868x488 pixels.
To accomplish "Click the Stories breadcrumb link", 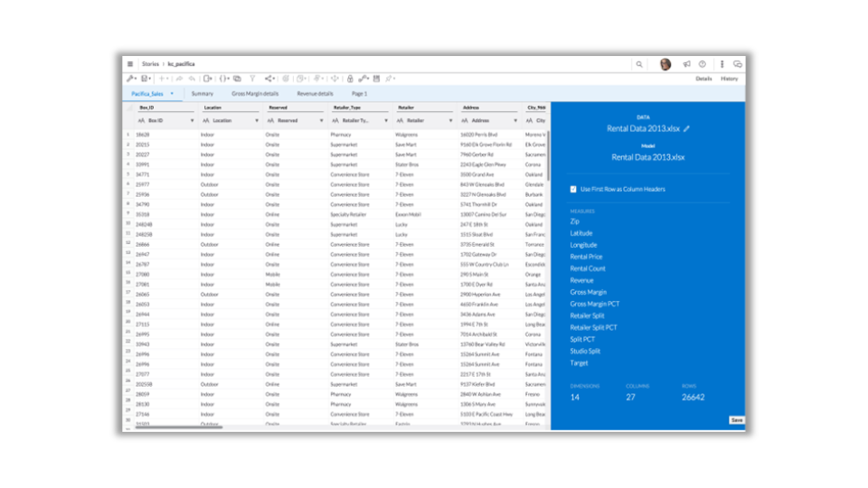I will tap(150, 64).
